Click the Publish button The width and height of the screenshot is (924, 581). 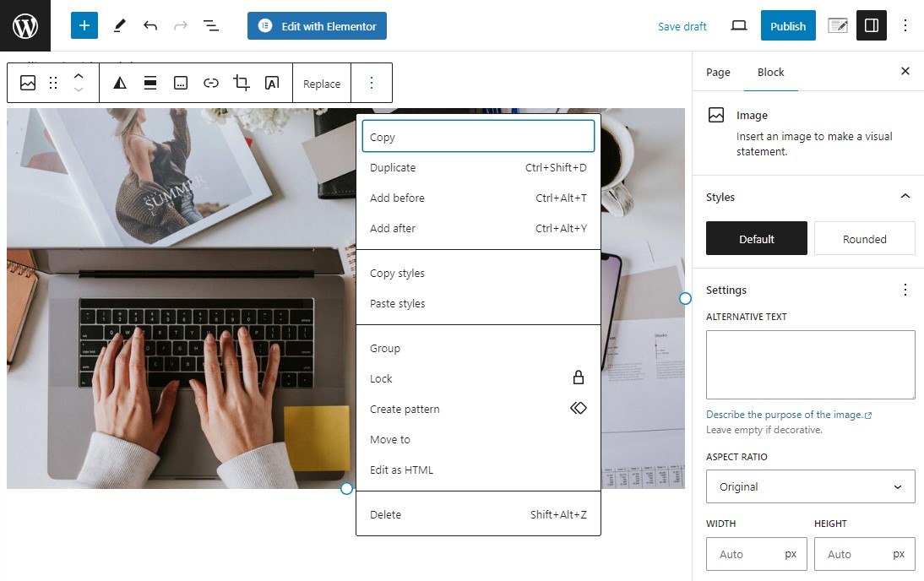click(788, 26)
